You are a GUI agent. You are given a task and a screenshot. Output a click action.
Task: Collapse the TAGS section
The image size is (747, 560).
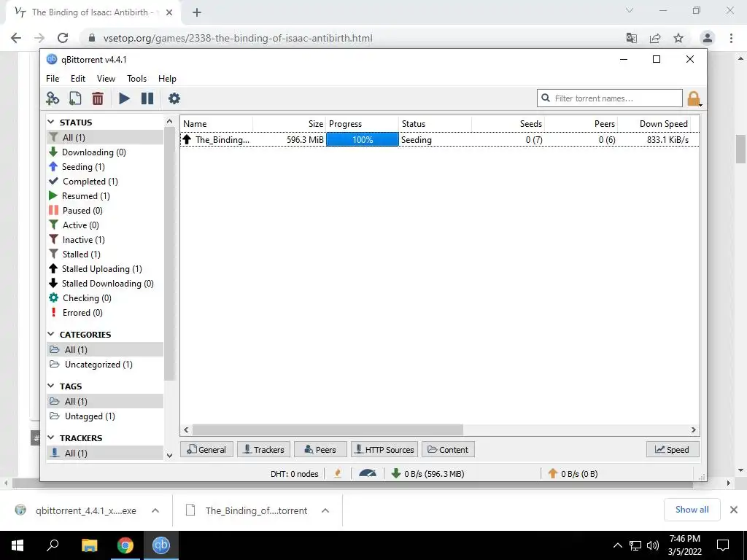[51, 386]
